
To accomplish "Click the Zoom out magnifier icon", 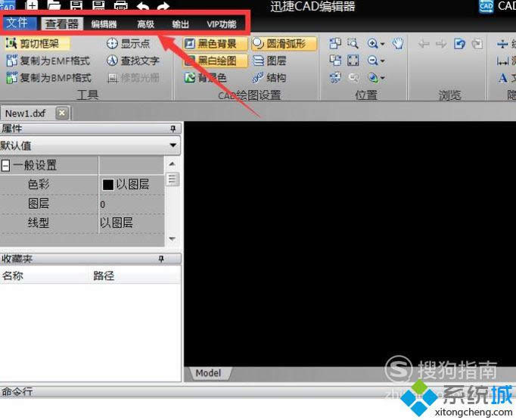I will point(372,61).
